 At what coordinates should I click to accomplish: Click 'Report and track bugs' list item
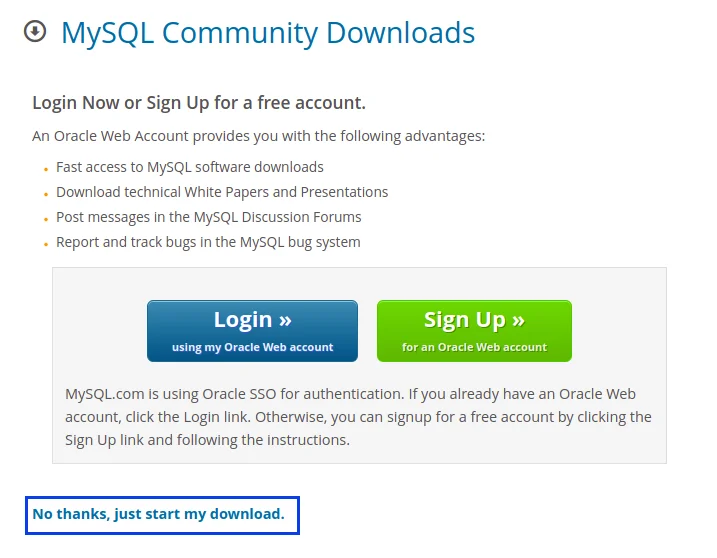pyautogui.click(x=208, y=242)
